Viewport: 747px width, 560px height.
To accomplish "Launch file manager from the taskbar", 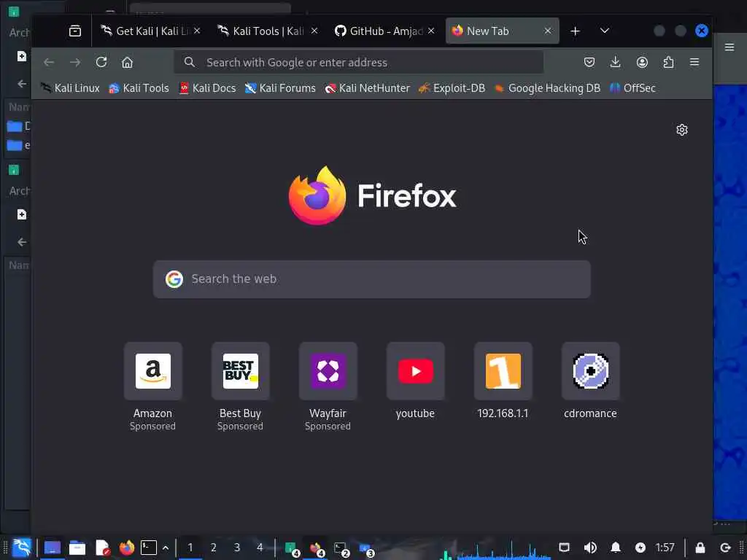I will (77, 548).
